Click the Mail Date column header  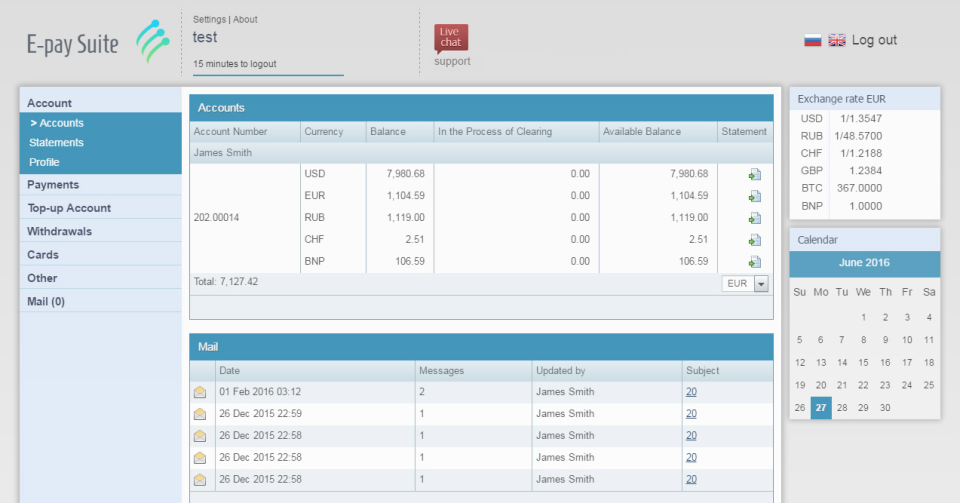click(230, 371)
